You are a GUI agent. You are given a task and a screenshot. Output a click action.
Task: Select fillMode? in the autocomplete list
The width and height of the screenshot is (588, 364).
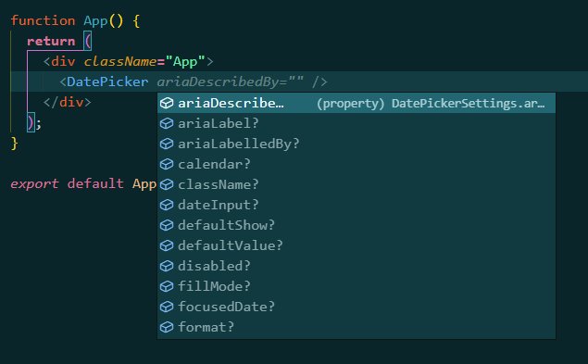[x=357, y=286]
